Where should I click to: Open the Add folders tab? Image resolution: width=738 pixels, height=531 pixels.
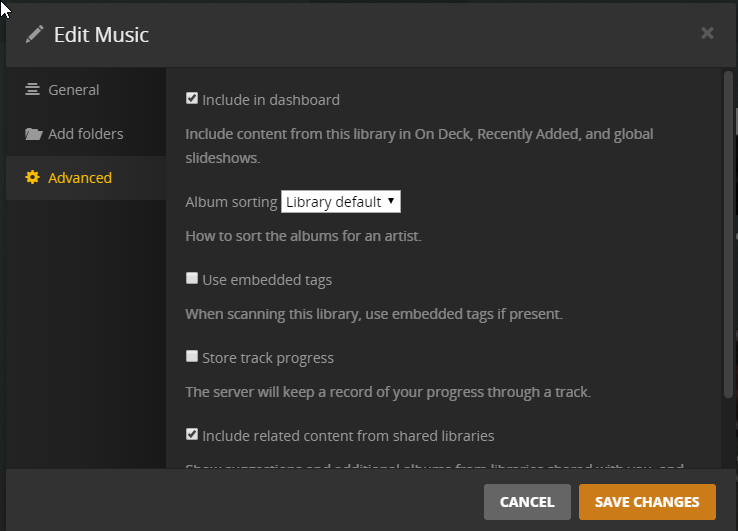click(85, 134)
